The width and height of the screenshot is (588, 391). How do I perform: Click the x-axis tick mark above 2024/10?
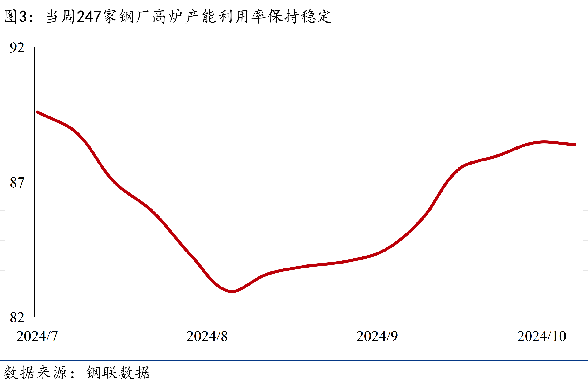click(539, 314)
